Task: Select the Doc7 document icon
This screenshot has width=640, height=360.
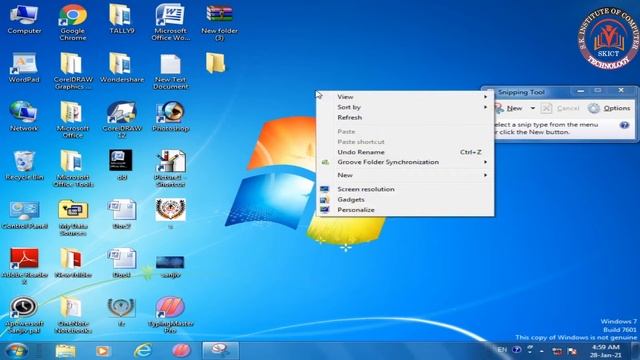Action: click(x=121, y=210)
